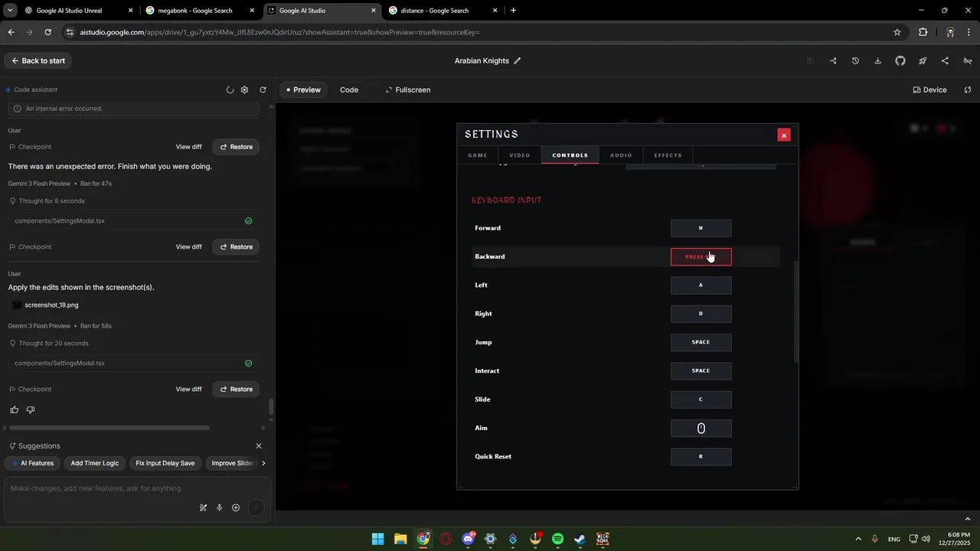Click the AI Features suggestion chip
980x551 pixels.
tap(32, 463)
